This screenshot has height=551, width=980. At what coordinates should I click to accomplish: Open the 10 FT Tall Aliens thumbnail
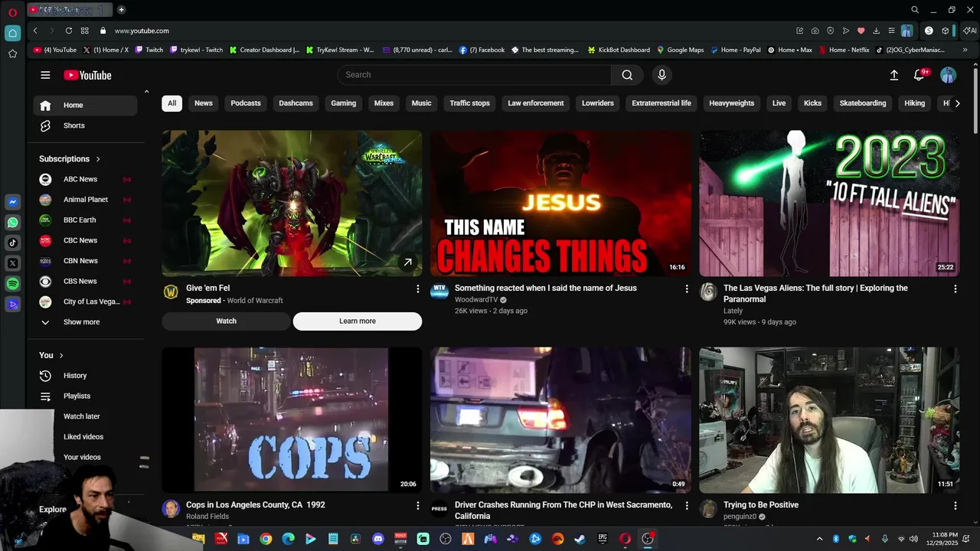coord(829,203)
